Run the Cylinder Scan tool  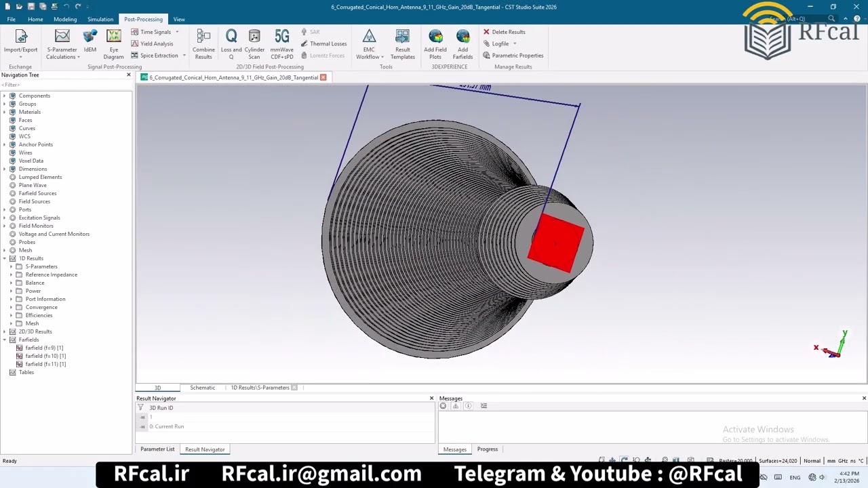[254, 45]
